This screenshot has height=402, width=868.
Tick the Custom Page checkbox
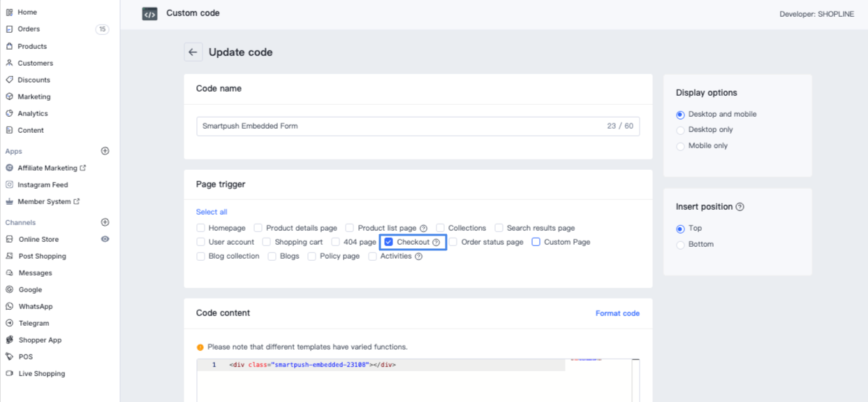pos(536,242)
